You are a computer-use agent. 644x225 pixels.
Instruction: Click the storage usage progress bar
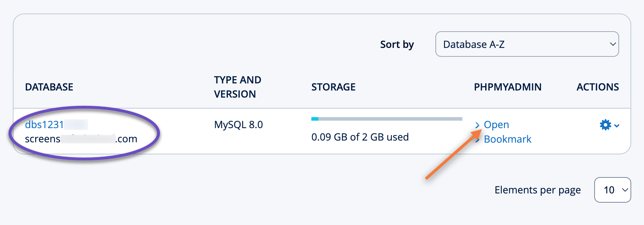click(x=386, y=119)
